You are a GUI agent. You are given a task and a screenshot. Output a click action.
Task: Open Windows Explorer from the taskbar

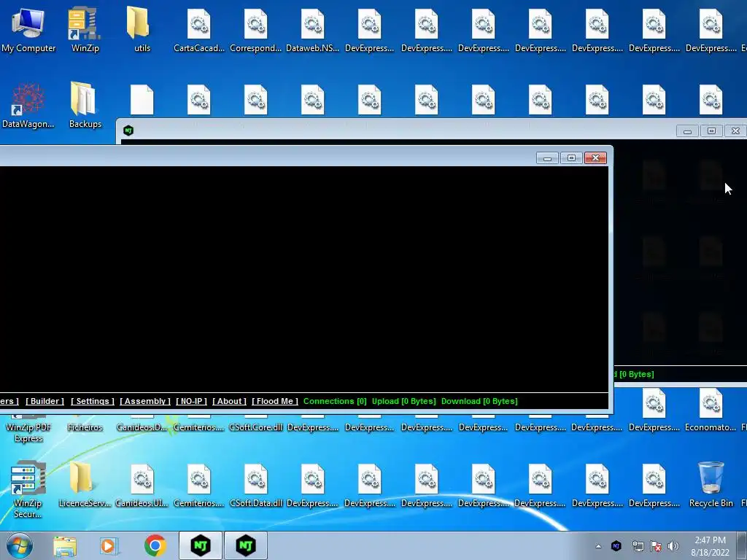65,545
